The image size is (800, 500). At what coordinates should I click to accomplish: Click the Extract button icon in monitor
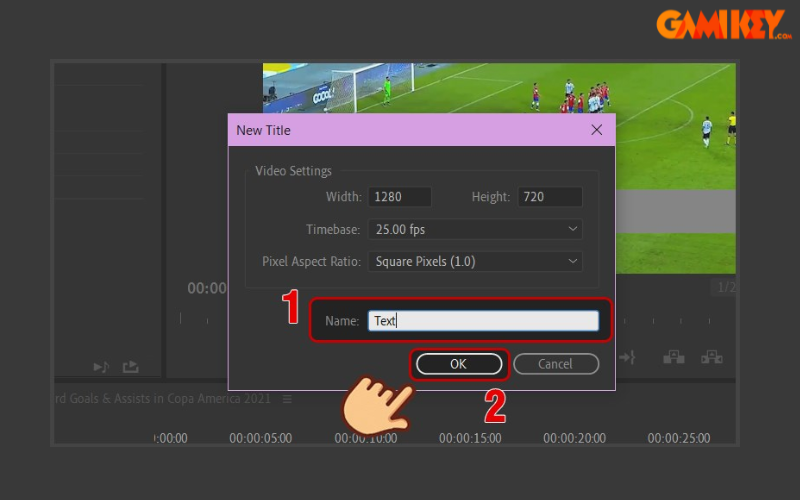[711, 357]
